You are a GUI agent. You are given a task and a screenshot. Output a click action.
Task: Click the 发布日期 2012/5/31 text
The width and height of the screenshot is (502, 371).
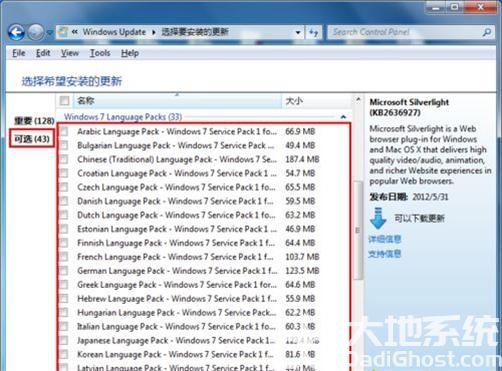[x=409, y=197]
